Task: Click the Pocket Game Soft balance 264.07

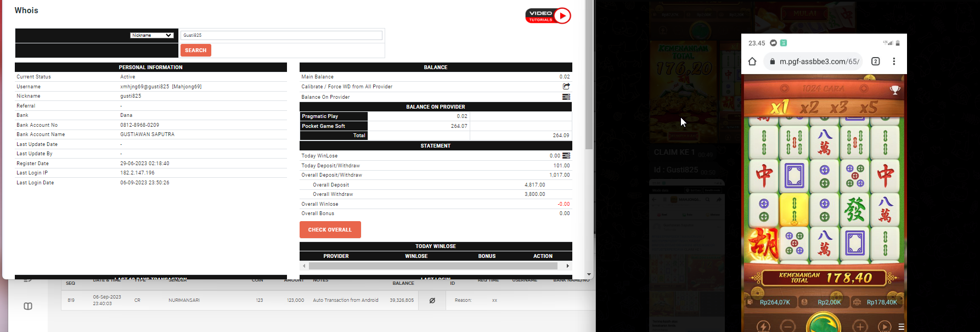Action: pyautogui.click(x=459, y=126)
